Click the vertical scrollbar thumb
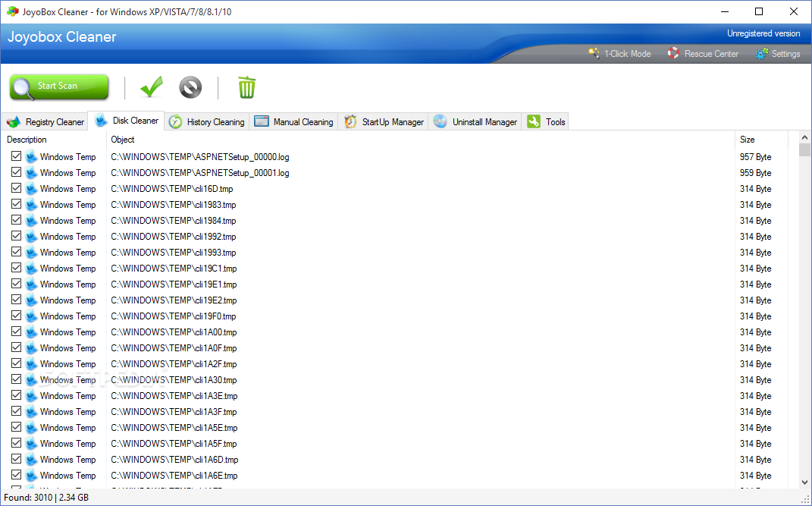Screen dimensions: 812x506 pos(804,150)
